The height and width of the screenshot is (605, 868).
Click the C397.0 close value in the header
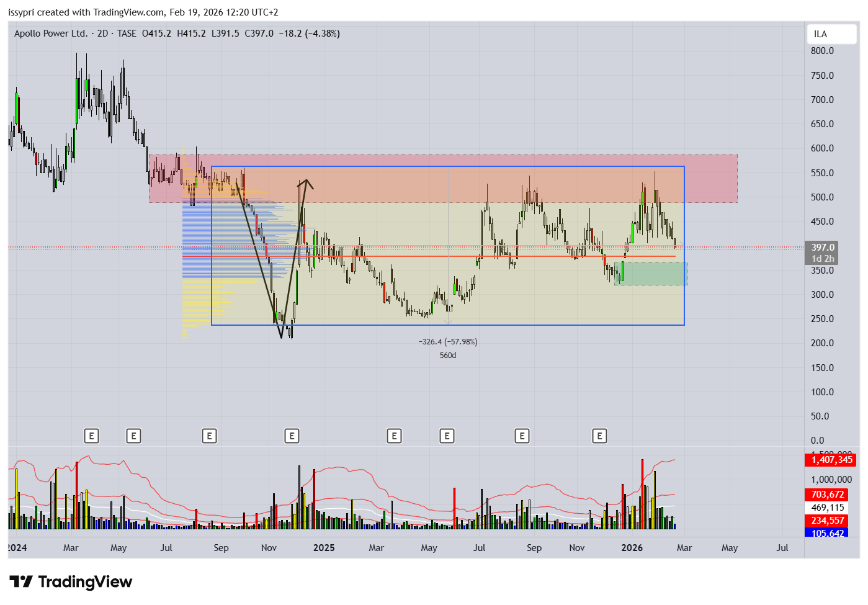pyautogui.click(x=259, y=34)
